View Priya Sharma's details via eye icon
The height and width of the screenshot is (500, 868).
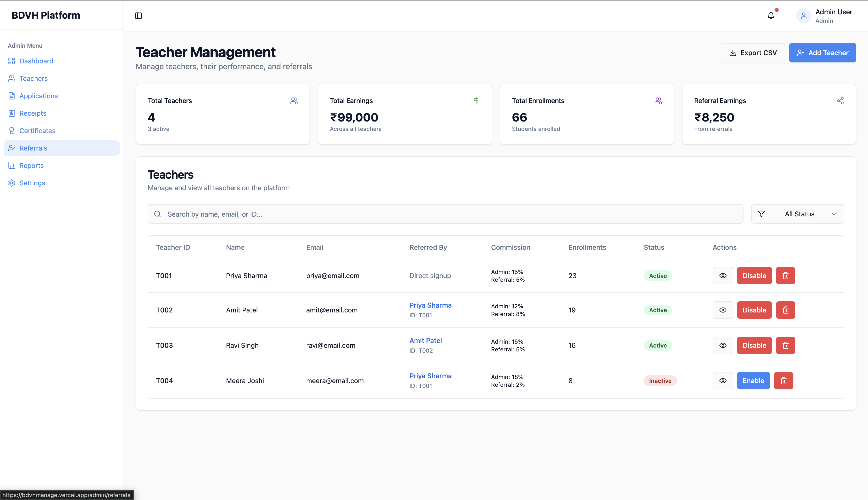click(723, 276)
